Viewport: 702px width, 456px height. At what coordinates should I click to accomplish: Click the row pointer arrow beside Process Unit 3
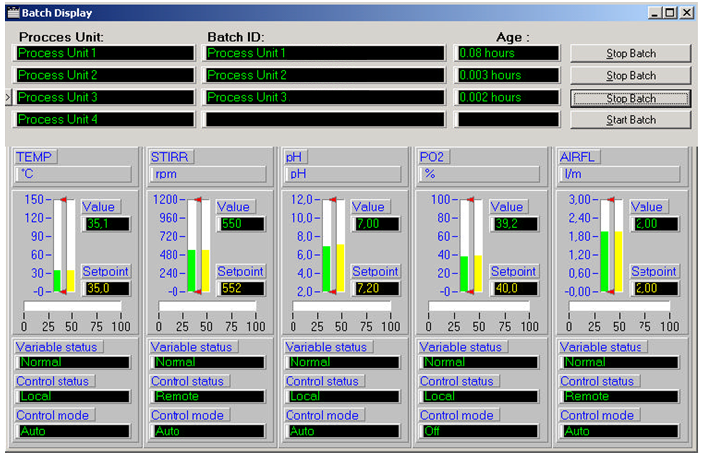(x=7, y=97)
